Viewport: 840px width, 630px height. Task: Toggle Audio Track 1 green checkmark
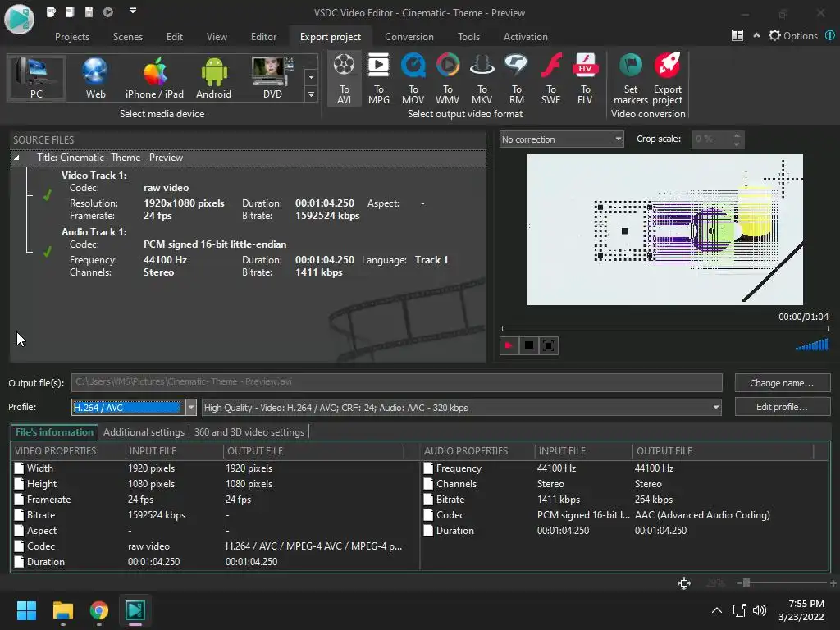point(48,252)
